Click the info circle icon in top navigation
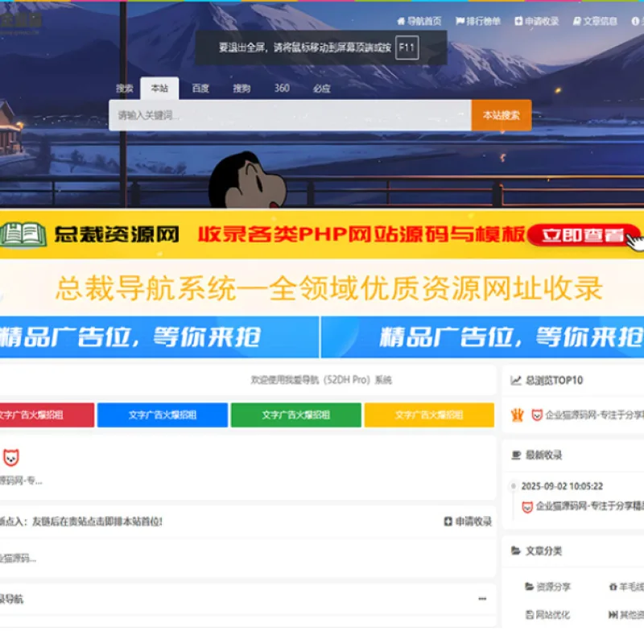The image size is (644, 644). (x=635, y=21)
